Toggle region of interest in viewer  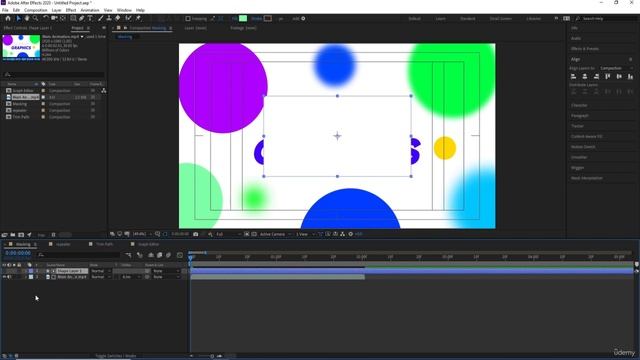tap(247, 234)
